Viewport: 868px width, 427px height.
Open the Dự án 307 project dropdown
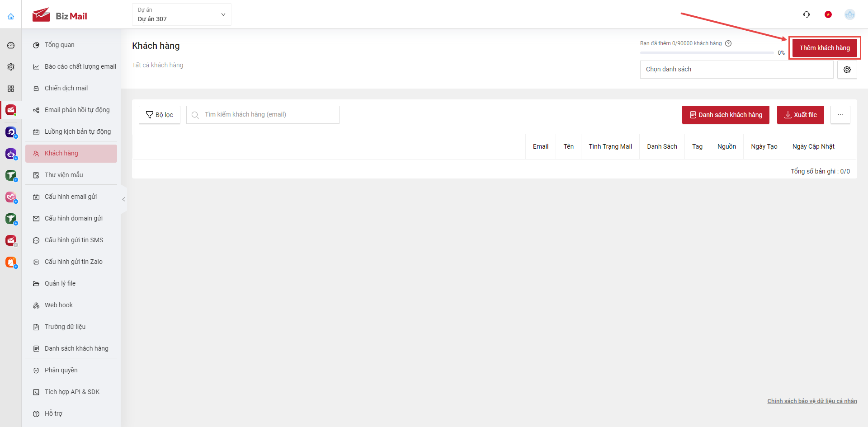182,14
